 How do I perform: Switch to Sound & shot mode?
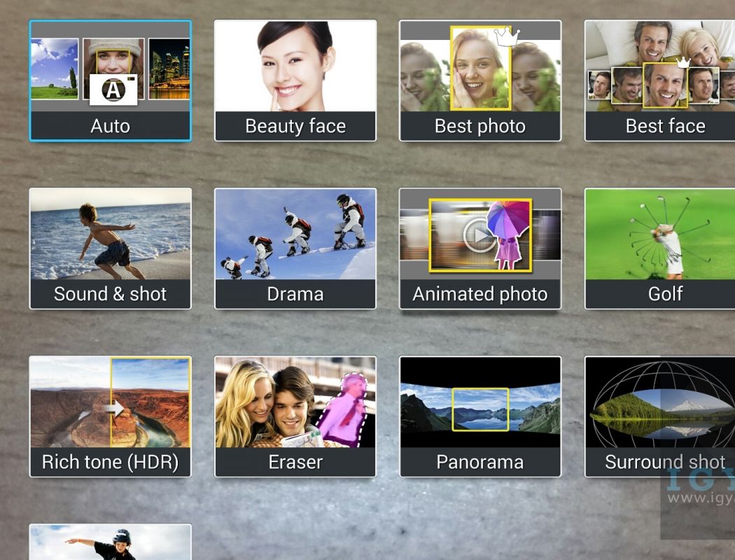tap(110, 248)
